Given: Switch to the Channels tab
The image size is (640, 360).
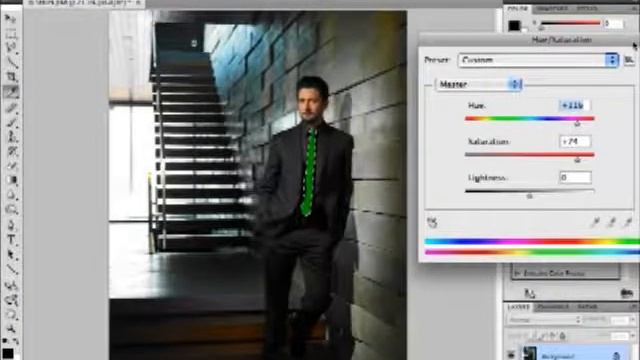Looking at the screenshot, I should pos(553,307).
